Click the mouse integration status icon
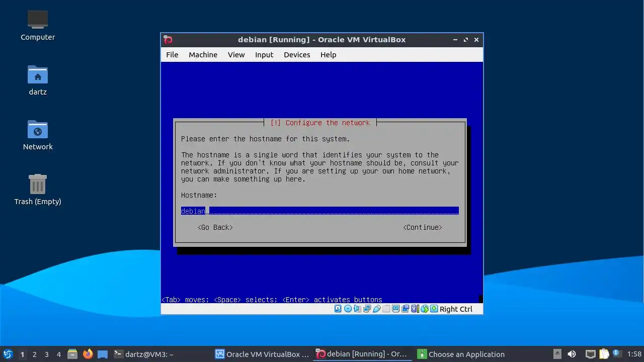Screen dimensions: 644x362 click(x=425, y=309)
